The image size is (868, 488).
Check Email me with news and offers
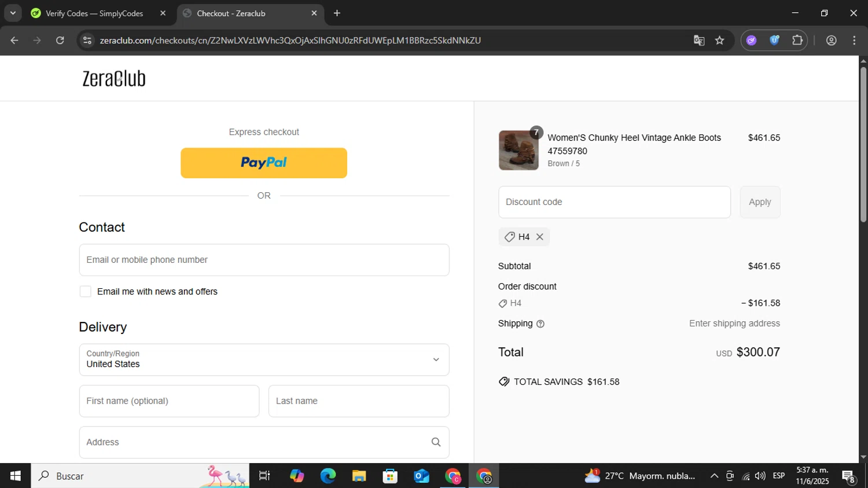tap(86, 292)
